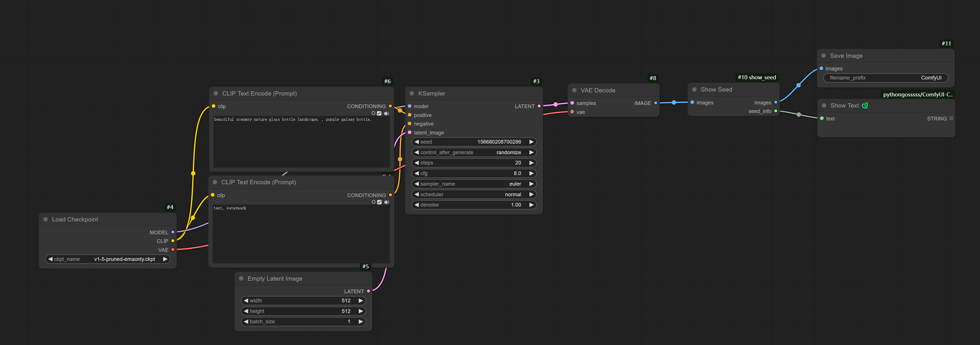980x345 pixels.
Task: Collapse the Load Checkpoint node via dot
Action: [x=46, y=219]
